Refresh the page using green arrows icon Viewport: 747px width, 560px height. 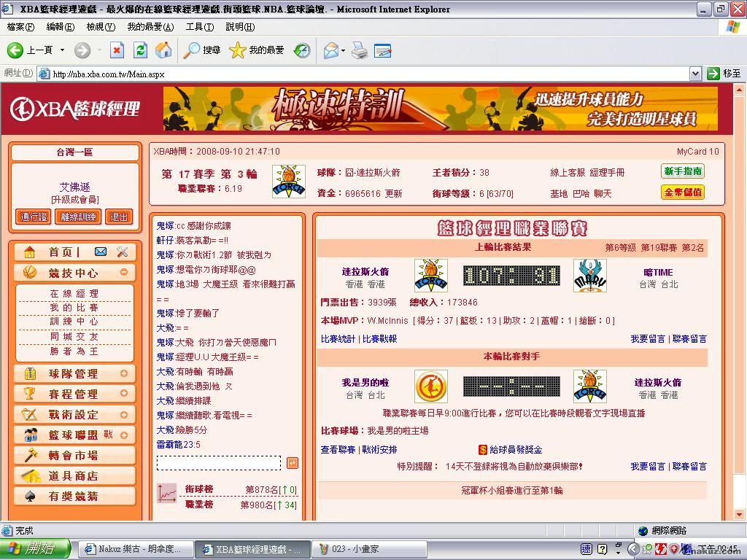tap(141, 50)
